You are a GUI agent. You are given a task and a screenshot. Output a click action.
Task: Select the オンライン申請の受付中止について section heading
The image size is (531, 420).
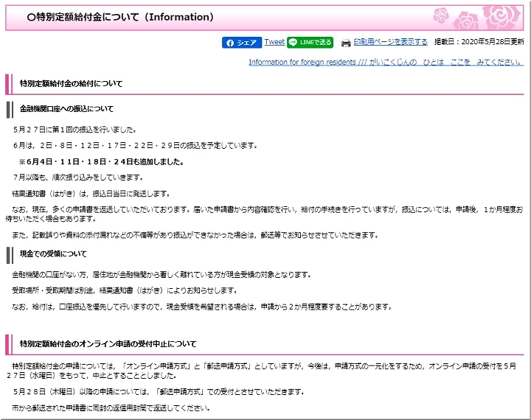[x=108, y=343]
